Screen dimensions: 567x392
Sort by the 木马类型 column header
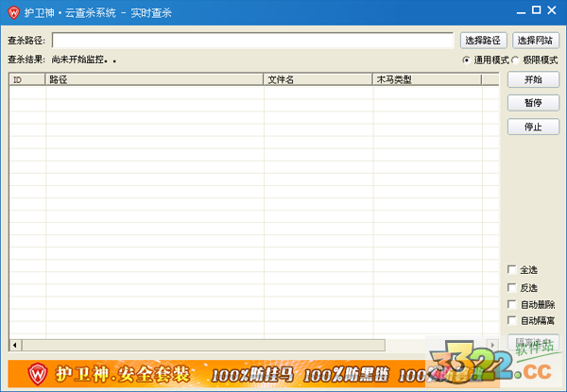click(x=427, y=79)
